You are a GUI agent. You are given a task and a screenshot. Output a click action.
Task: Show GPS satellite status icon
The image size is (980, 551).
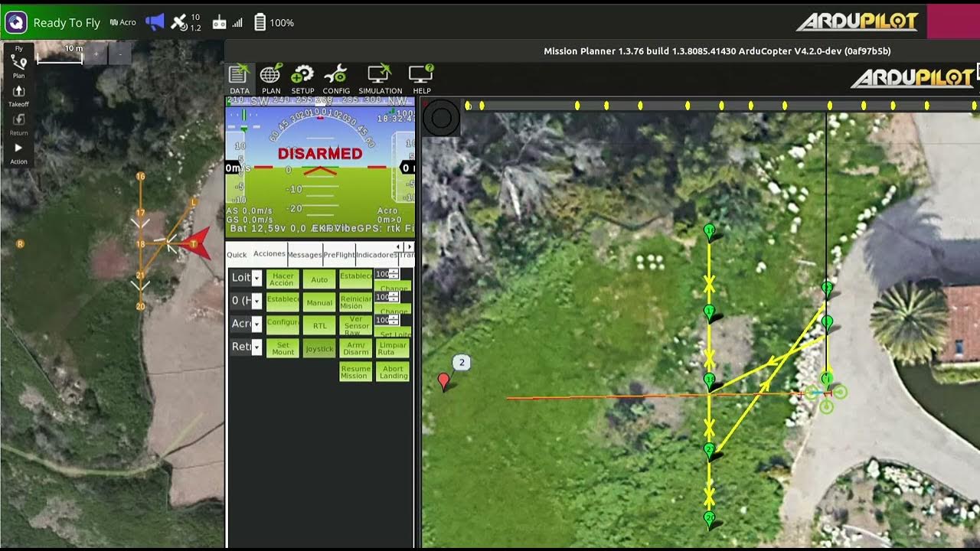(178, 22)
